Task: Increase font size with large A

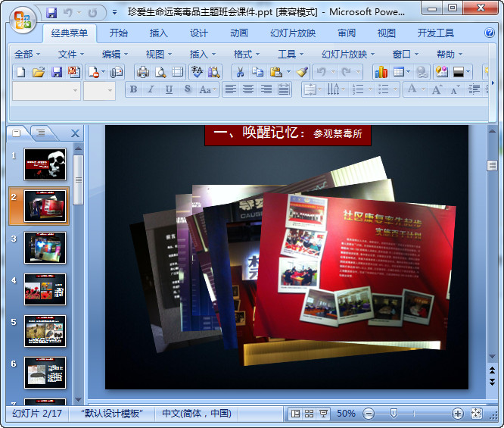Action: pyautogui.click(x=436, y=89)
